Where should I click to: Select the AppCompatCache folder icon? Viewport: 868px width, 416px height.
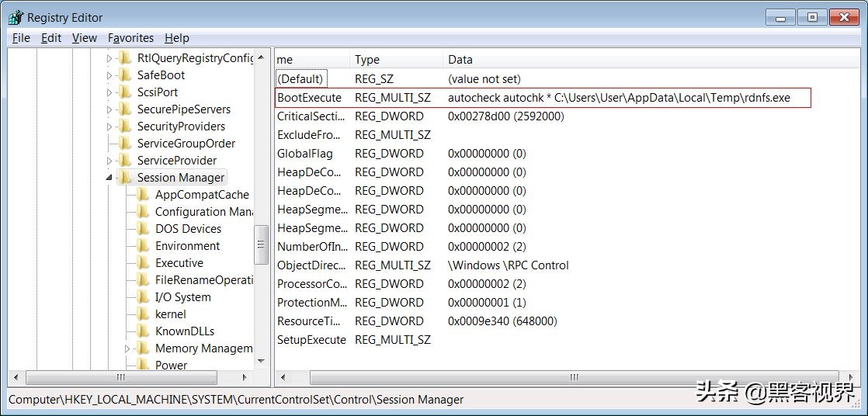point(143,195)
